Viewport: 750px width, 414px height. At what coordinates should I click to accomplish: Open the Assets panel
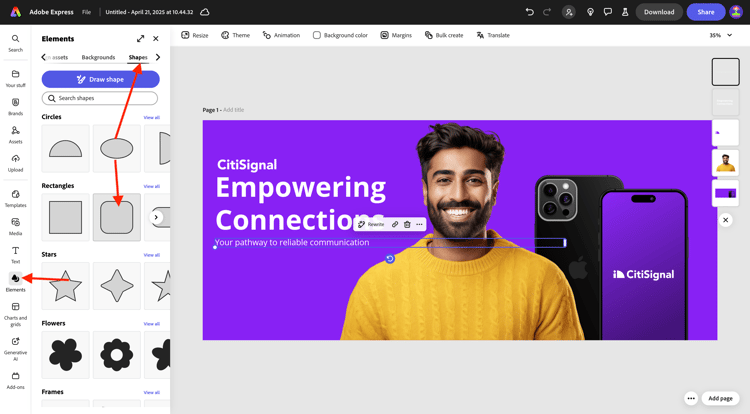[x=15, y=135]
